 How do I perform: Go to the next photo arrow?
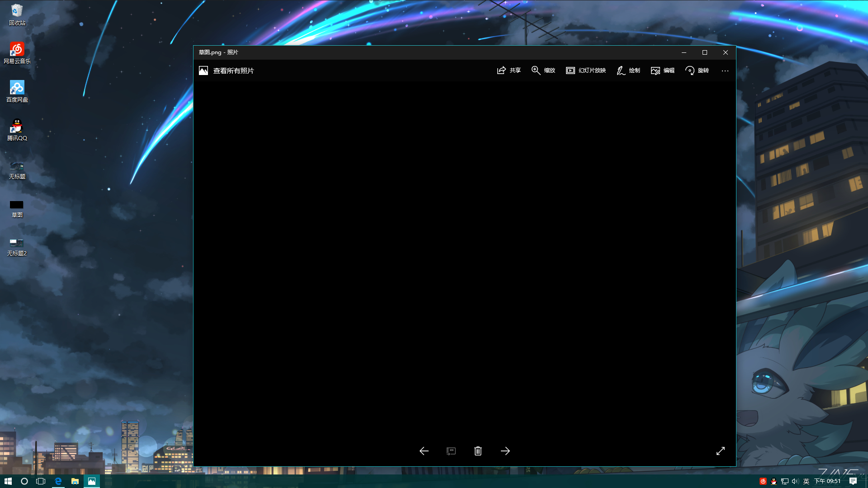(505, 451)
